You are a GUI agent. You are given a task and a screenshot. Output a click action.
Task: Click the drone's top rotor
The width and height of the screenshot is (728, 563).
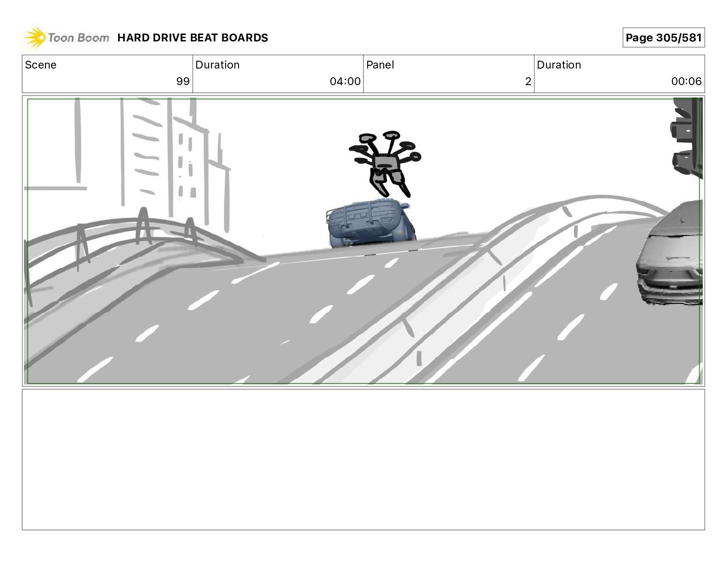(391, 136)
